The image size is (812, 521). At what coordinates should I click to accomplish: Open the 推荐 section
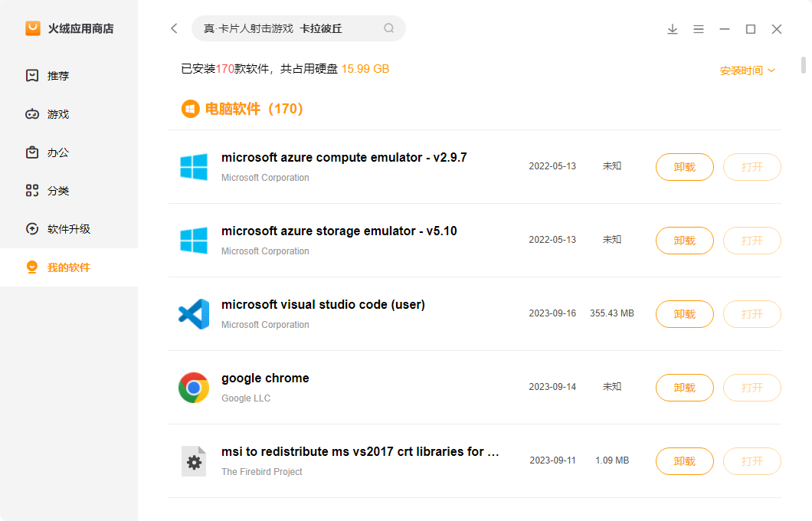pyautogui.click(x=69, y=76)
